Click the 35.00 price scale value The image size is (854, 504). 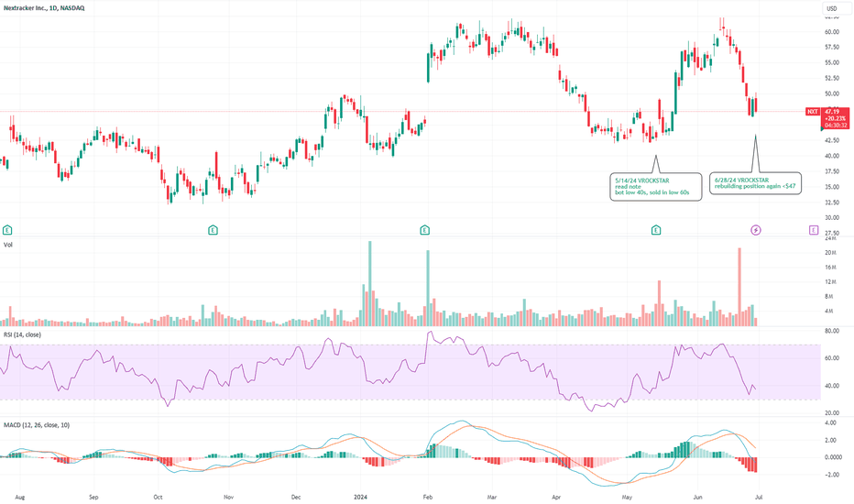pos(832,187)
